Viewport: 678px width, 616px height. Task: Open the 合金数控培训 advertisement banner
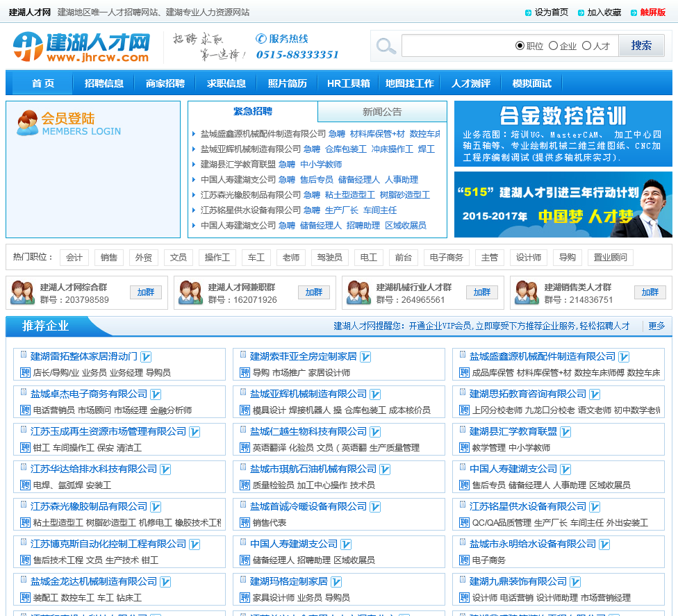[x=563, y=133]
